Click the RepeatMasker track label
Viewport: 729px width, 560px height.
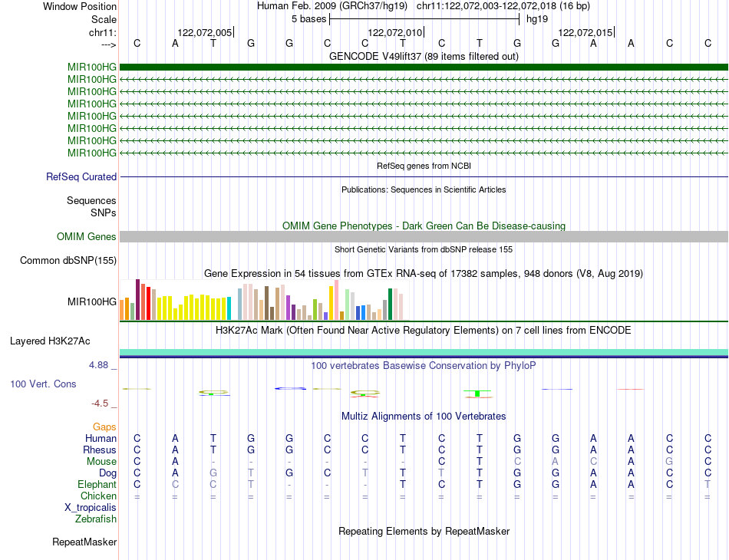pos(84,542)
